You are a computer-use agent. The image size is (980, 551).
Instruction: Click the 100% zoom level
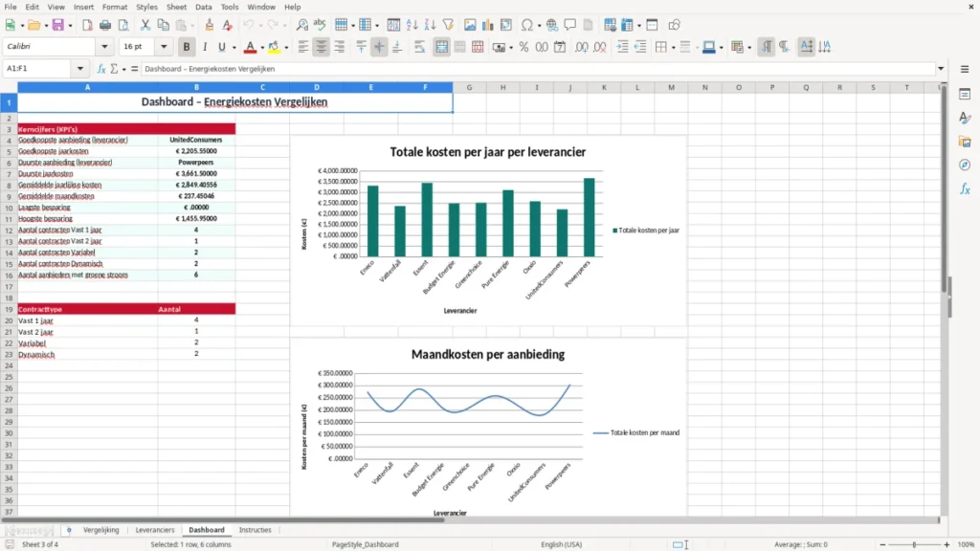(x=967, y=544)
